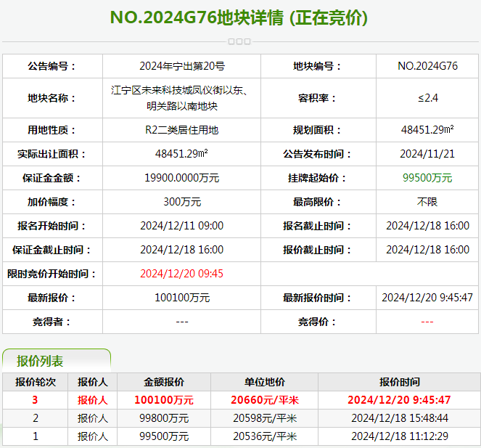Select the 地块名称 label
Screen dimensions: 481x448
52,98
